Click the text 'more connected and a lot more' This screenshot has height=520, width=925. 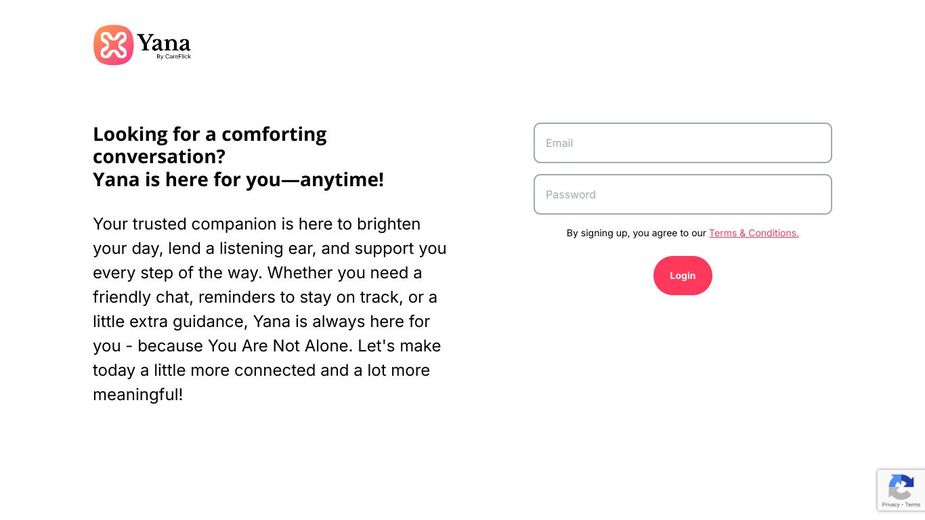tap(330, 370)
